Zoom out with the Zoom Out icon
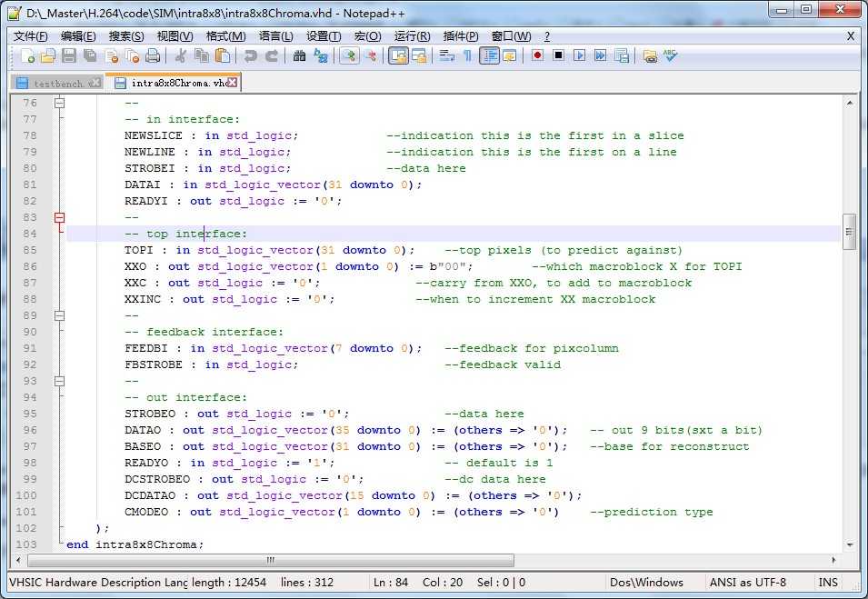 370,55
